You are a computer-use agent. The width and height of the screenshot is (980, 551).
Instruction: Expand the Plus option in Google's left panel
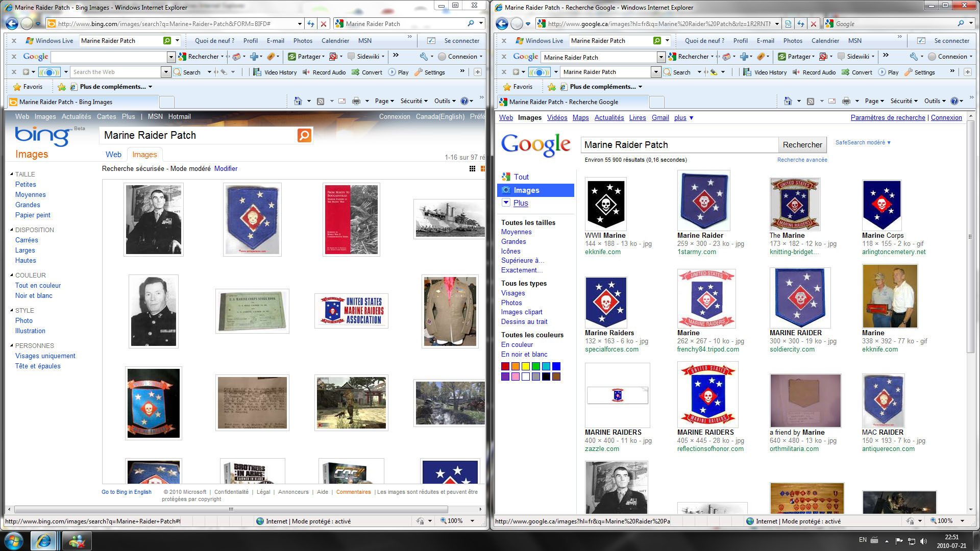(520, 203)
